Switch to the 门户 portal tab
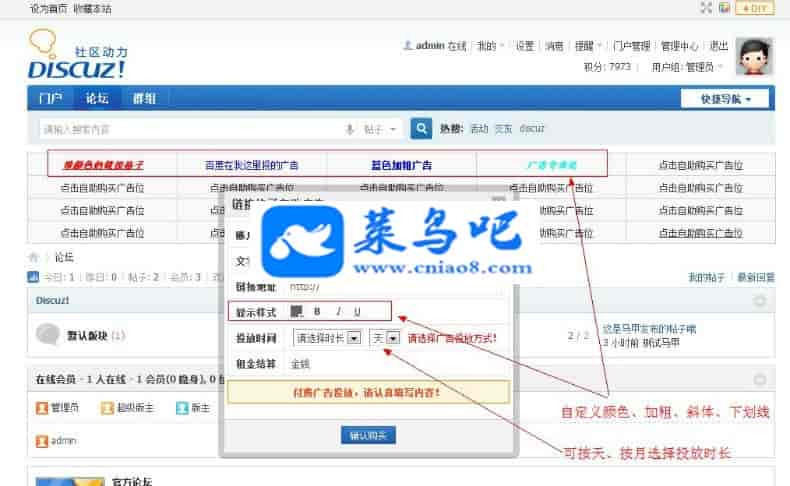The width and height of the screenshot is (790, 486). tap(50, 99)
